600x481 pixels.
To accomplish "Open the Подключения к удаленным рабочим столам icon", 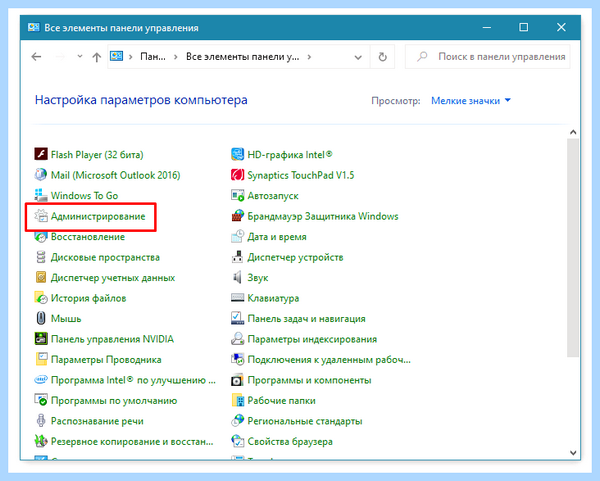I will click(x=238, y=359).
